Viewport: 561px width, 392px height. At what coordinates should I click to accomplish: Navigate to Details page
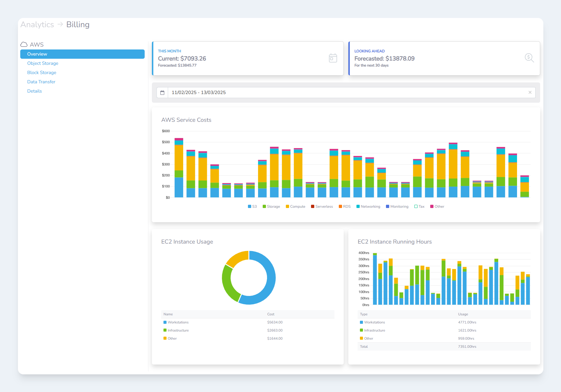(34, 91)
